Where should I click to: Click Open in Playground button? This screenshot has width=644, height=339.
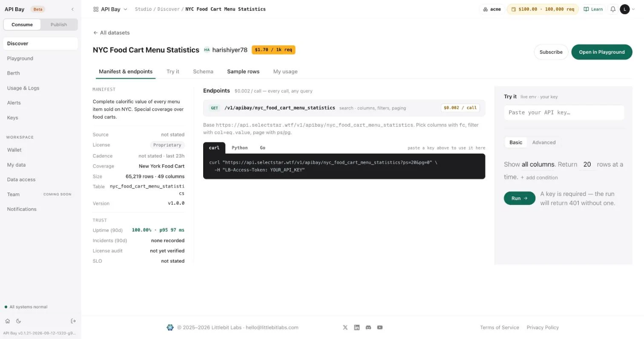click(602, 52)
